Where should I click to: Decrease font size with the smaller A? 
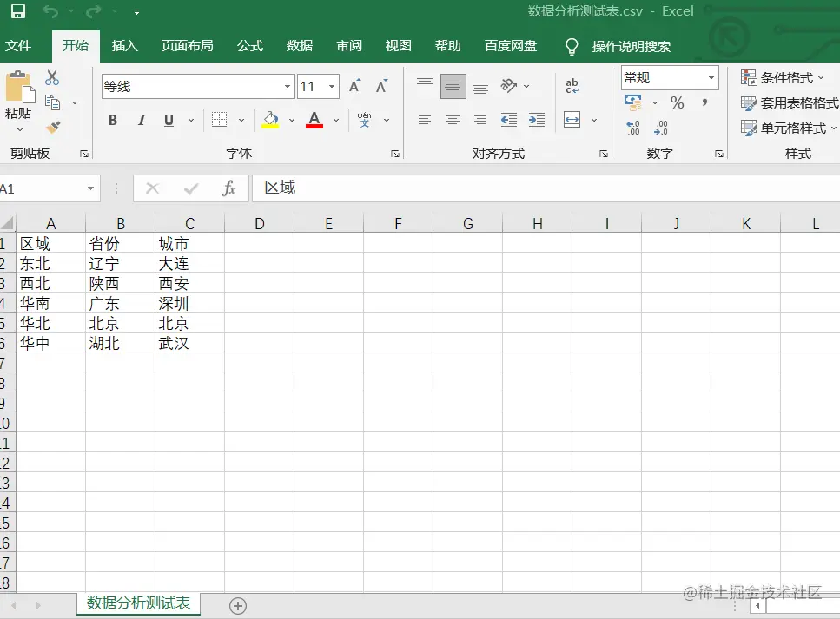coord(381,86)
